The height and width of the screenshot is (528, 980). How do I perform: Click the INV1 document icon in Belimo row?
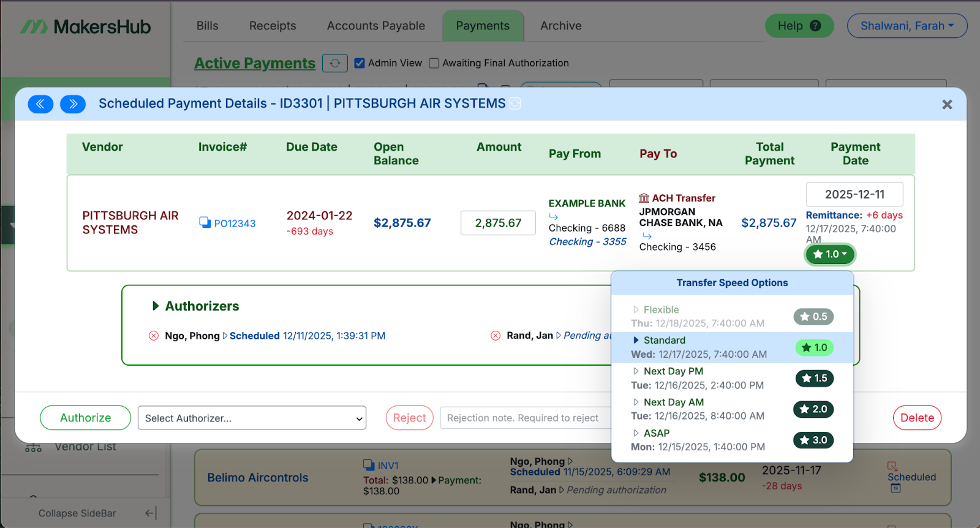pyautogui.click(x=369, y=465)
